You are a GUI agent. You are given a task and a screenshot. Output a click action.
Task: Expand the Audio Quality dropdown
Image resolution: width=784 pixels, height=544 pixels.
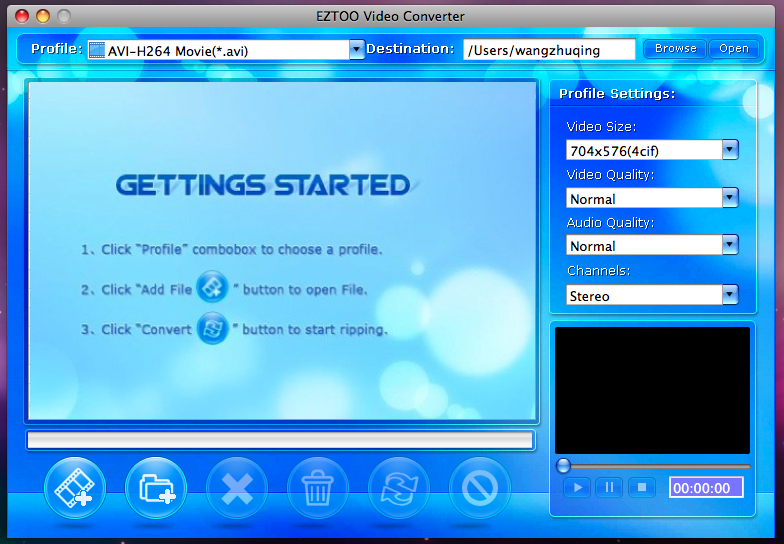click(x=729, y=245)
